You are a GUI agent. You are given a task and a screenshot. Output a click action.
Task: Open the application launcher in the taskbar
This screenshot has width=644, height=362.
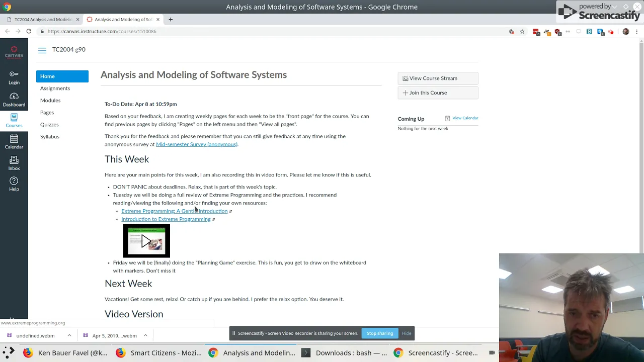coord(10,352)
